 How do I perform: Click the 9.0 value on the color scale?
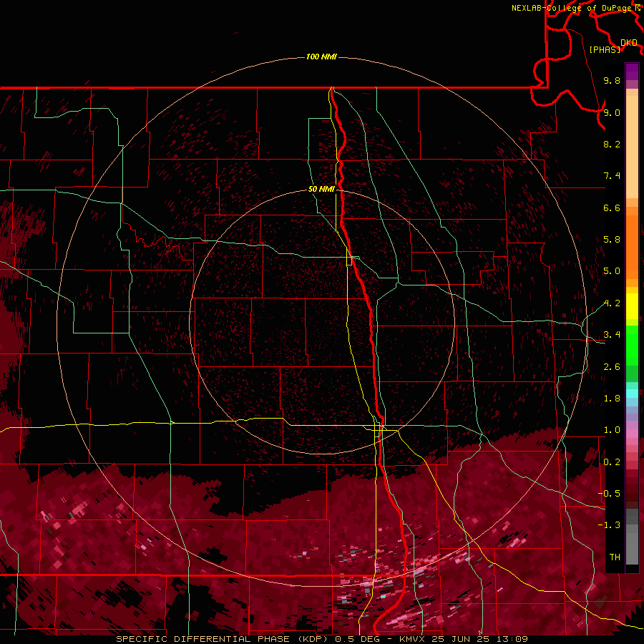612,112
